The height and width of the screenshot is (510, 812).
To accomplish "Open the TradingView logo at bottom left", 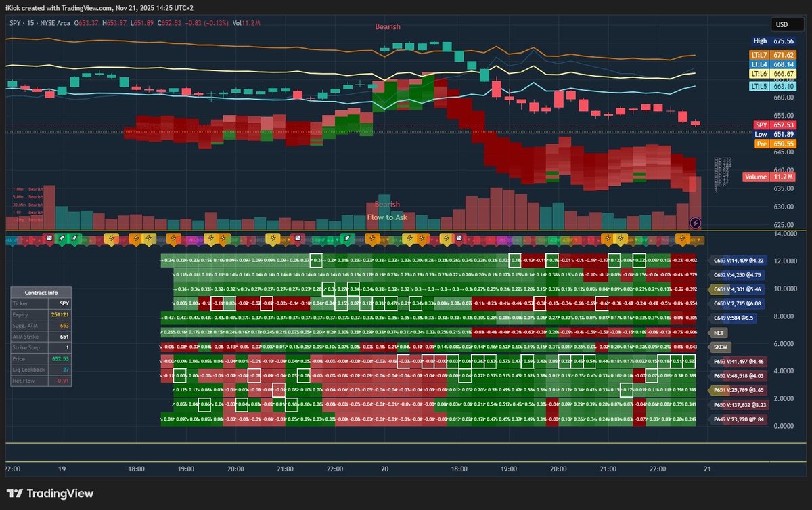I will [x=50, y=494].
